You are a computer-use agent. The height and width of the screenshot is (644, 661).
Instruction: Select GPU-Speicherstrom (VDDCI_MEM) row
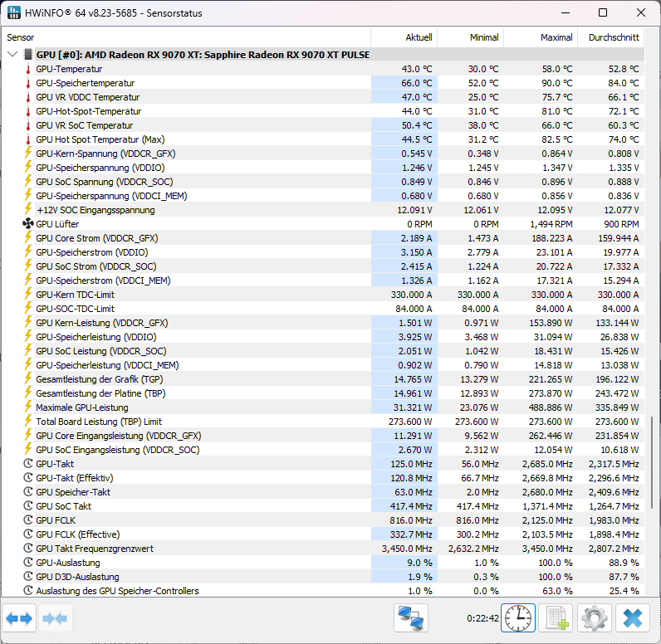coord(333,281)
